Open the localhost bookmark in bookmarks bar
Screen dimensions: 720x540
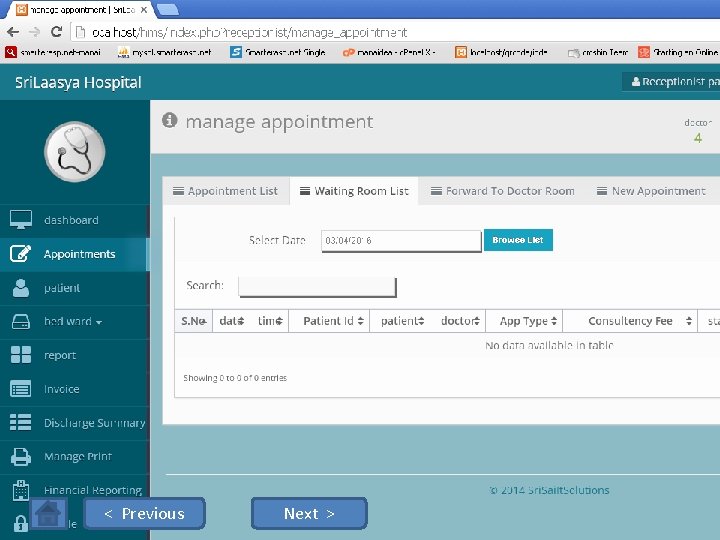[501, 52]
